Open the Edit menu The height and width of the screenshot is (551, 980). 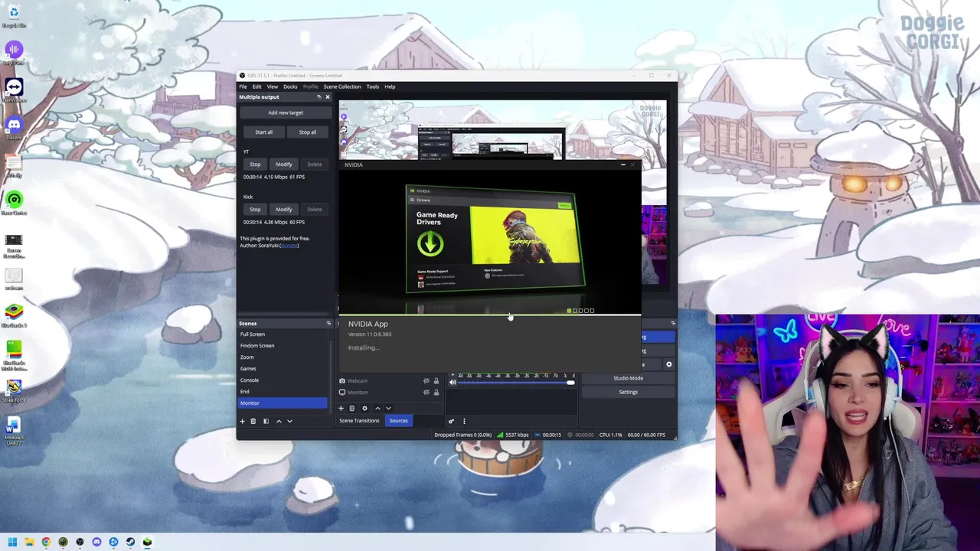coord(256,86)
